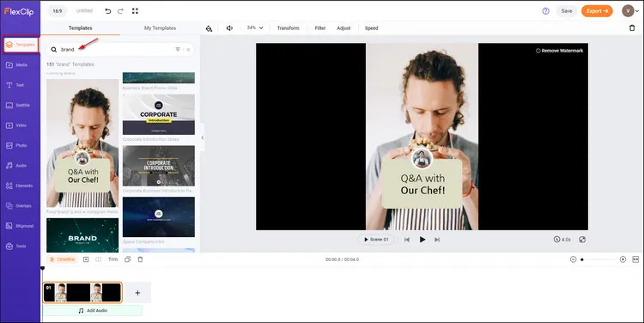The image size is (644, 323).
Task: Click the timeline zoom slider handle
Action: click(582, 259)
